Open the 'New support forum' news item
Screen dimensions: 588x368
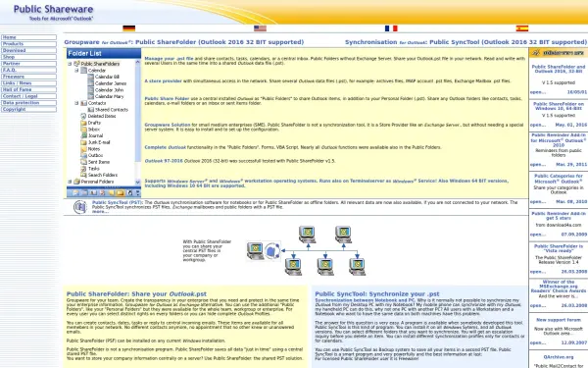tap(559, 320)
